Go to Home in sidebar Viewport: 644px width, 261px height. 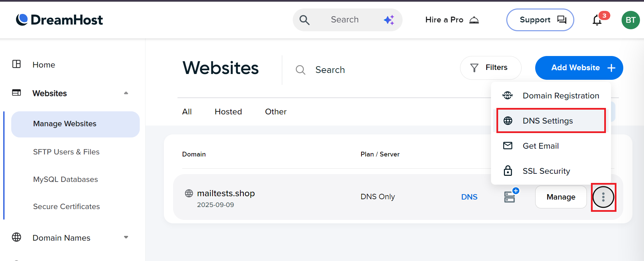(x=44, y=64)
